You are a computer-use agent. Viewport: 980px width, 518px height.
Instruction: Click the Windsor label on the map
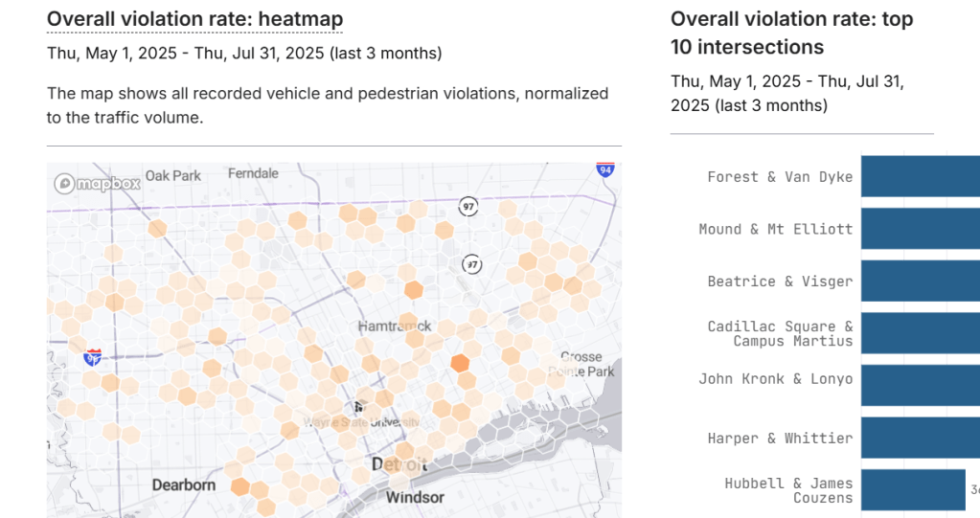[x=415, y=497]
